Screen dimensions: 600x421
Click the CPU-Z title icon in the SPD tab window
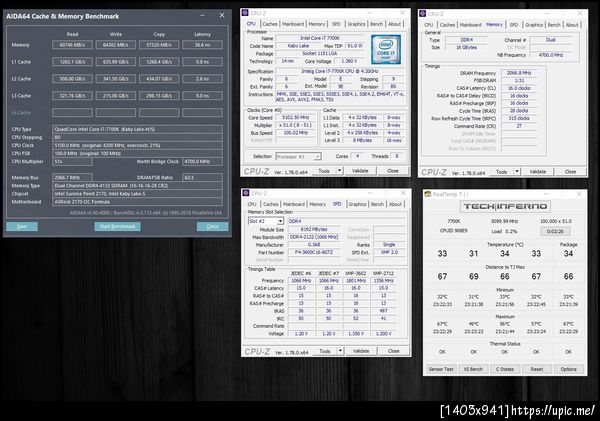click(x=246, y=193)
